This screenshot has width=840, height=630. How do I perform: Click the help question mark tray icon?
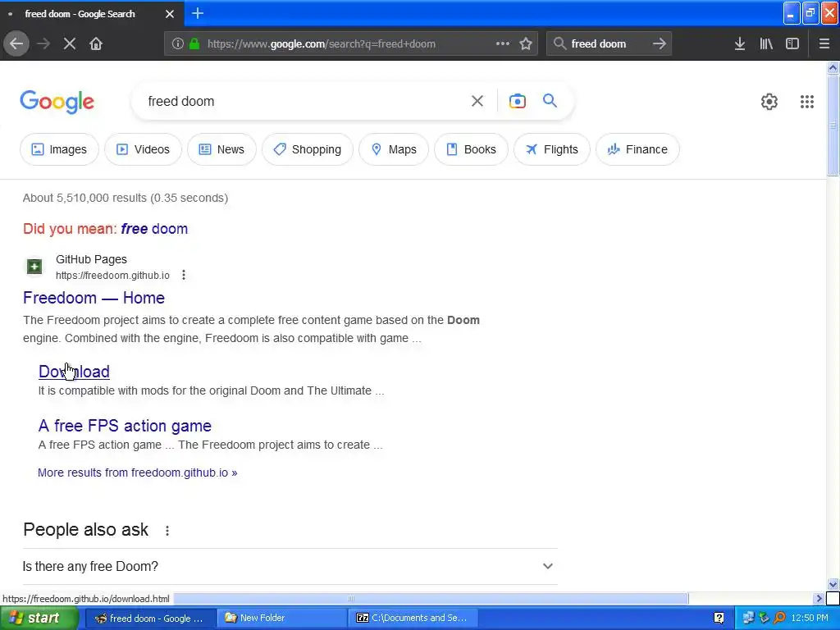tap(719, 618)
